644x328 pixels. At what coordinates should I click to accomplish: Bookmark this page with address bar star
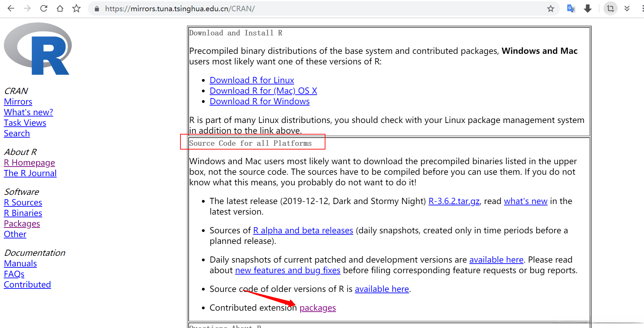(x=551, y=9)
